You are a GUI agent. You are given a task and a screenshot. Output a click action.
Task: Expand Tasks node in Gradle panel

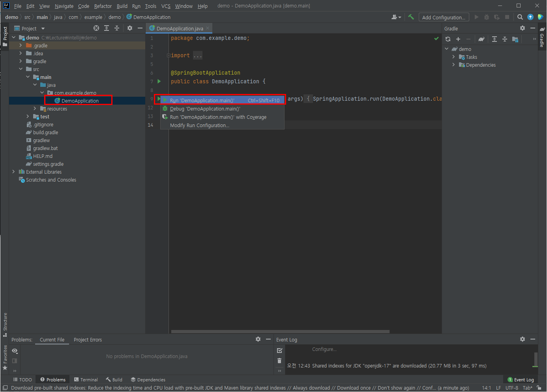pyautogui.click(x=453, y=57)
